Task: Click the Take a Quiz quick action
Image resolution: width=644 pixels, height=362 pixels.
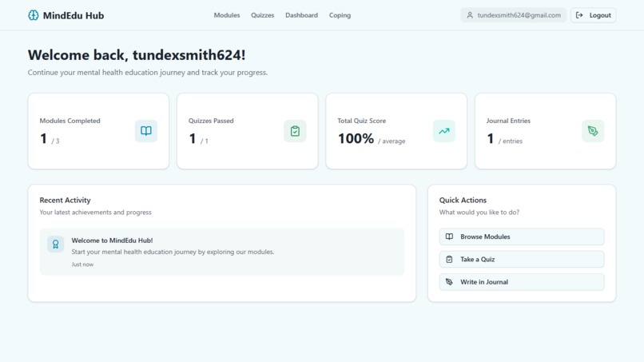Action: tap(522, 259)
